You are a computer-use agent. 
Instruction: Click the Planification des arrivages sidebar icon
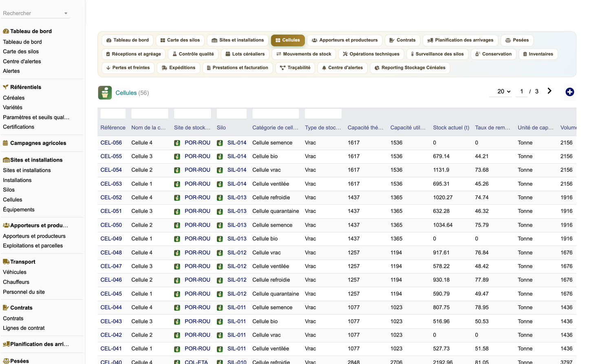click(x=6, y=344)
